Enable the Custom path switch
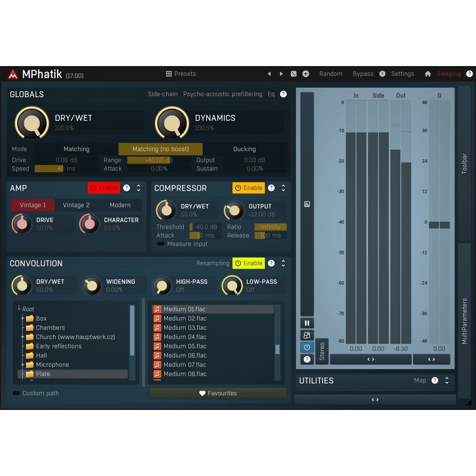This screenshot has width=476, height=476. (x=17, y=393)
